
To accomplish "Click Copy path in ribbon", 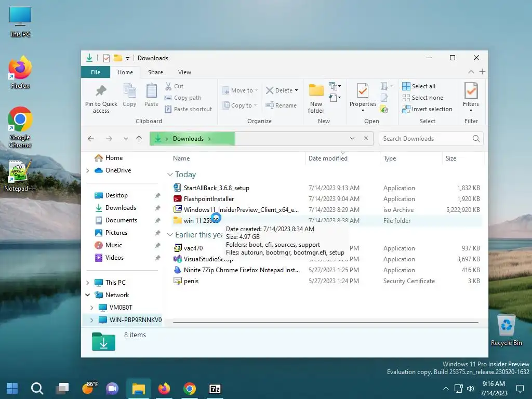I will click(183, 98).
